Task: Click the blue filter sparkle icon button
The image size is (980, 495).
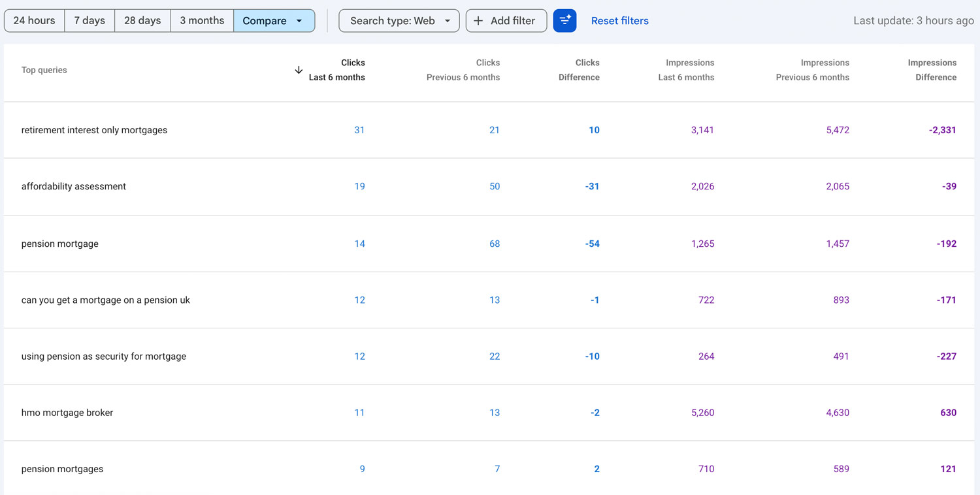Action: coord(564,21)
